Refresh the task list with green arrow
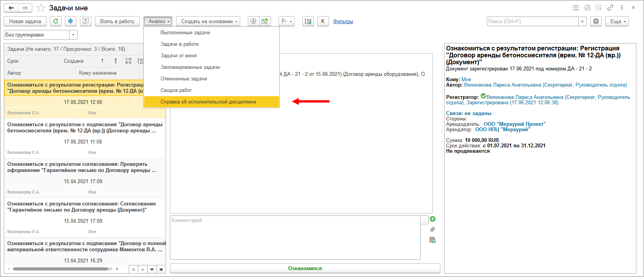644x277 pixels. 56,21
